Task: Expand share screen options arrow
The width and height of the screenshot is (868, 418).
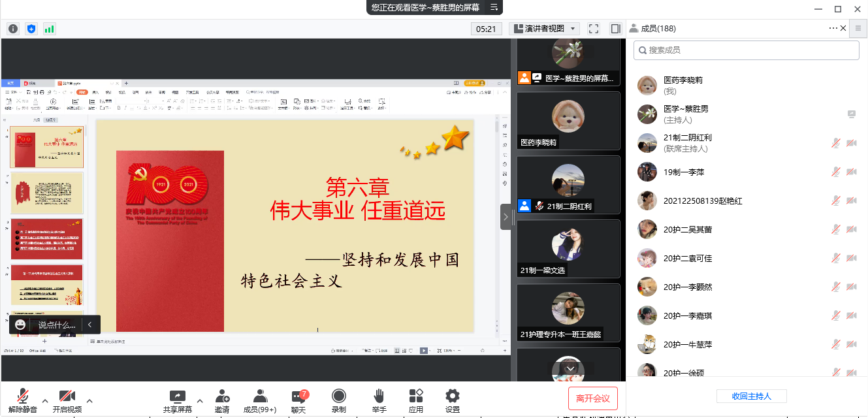Action: coord(200,400)
